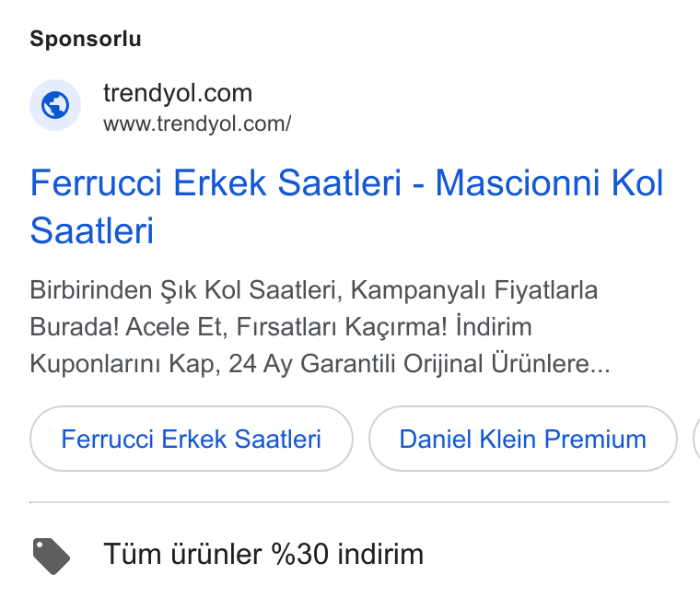
Task: Click the %30 discount figure in the promotion line
Action: coord(300,554)
